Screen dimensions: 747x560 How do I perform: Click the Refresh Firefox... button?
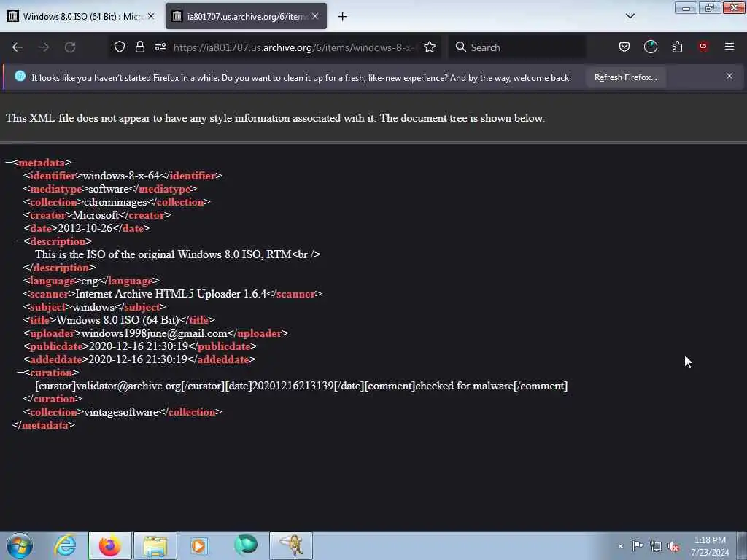[625, 77]
